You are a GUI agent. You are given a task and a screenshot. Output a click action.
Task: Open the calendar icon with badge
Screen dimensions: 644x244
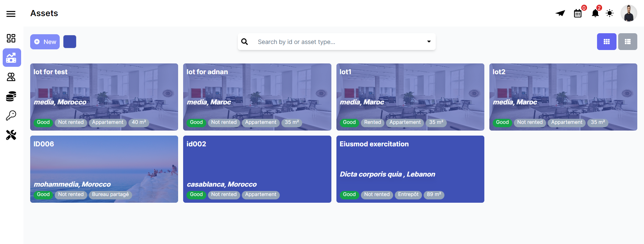578,13
